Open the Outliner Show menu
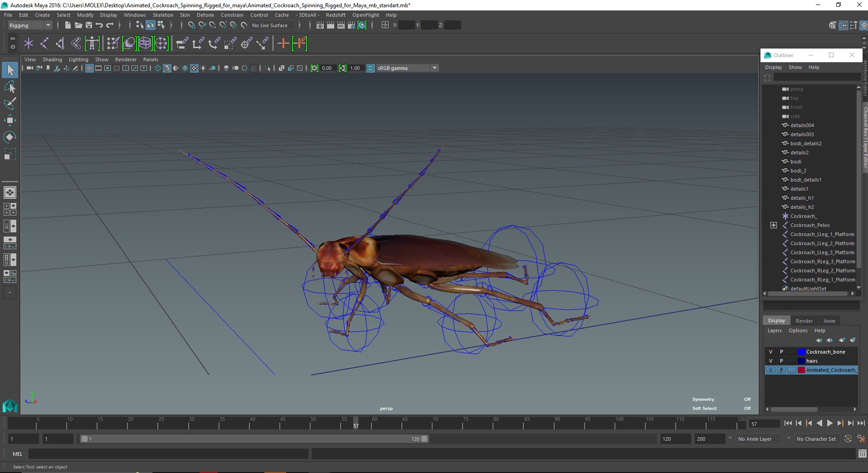The image size is (868, 473). click(795, 67)
